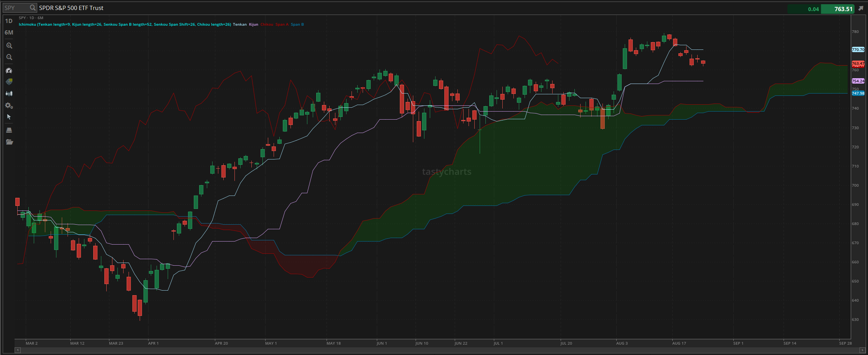The width and height of the screenshot is (868, 355).
Task: Click the 650 price axis label
Action: pyautogui.click(x=855, y=281)
